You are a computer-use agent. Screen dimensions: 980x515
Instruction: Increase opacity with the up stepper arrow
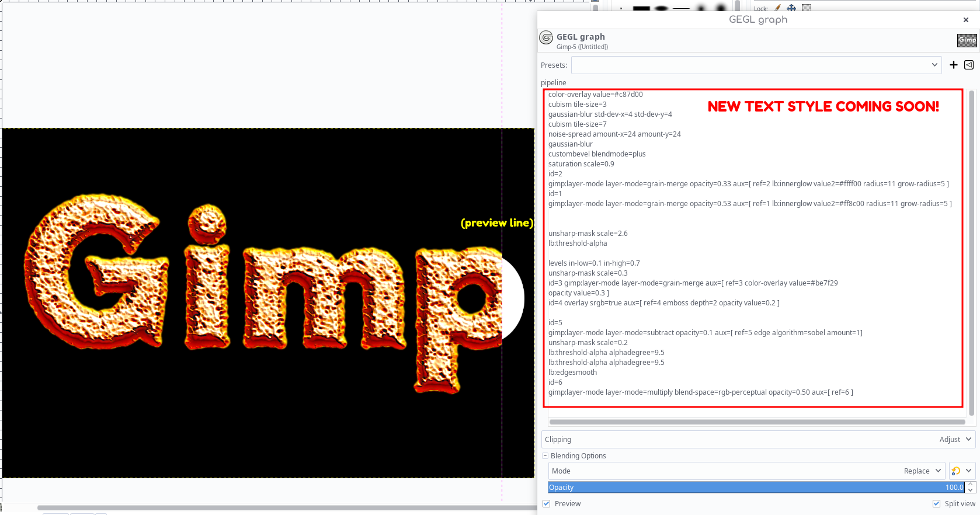pyautogui.click(x=971, y=484)
